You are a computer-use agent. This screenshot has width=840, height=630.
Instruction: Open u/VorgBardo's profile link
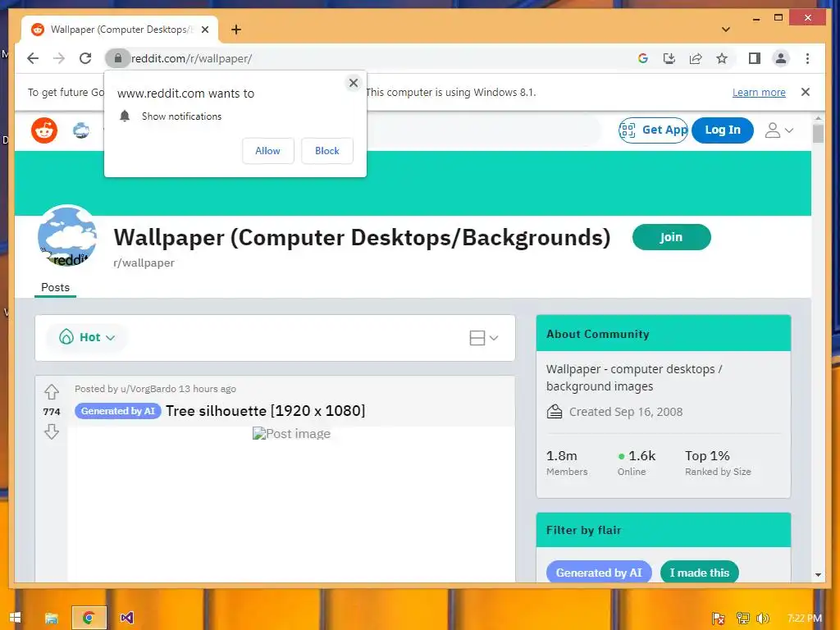tap(148, 389)
